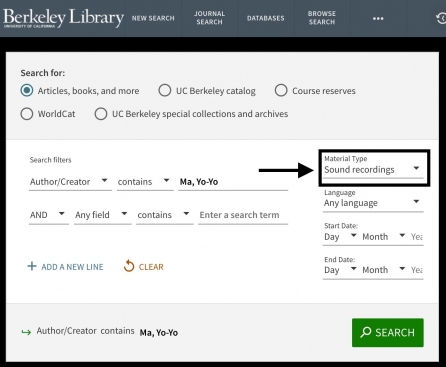Viewport: 446px width, 367px height.
Task: Click the End Date Year field
Action: coord(417,270)
